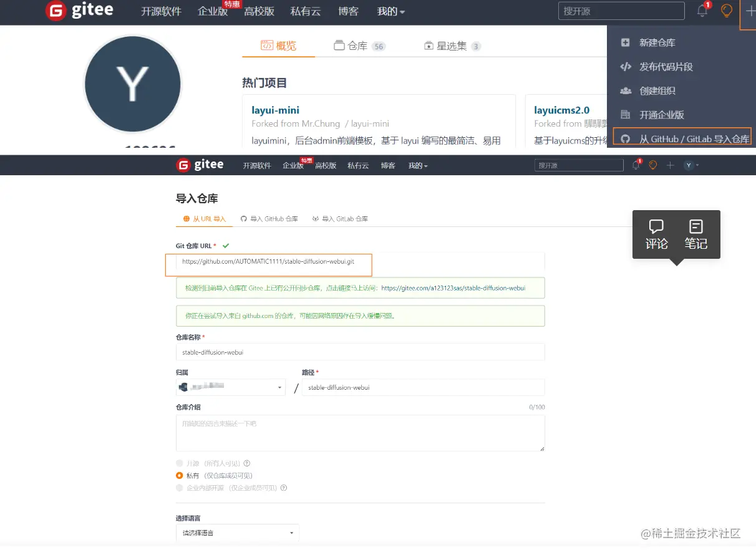Open the layui-mini project link
Viewport: 756px width, 555px height.
click(x=275, y=110)
